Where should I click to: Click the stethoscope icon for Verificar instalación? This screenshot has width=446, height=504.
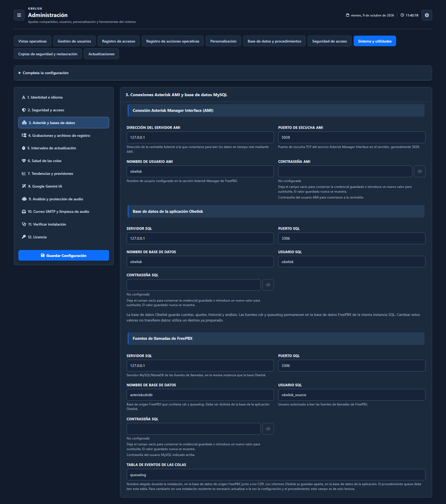click(24, 224)
